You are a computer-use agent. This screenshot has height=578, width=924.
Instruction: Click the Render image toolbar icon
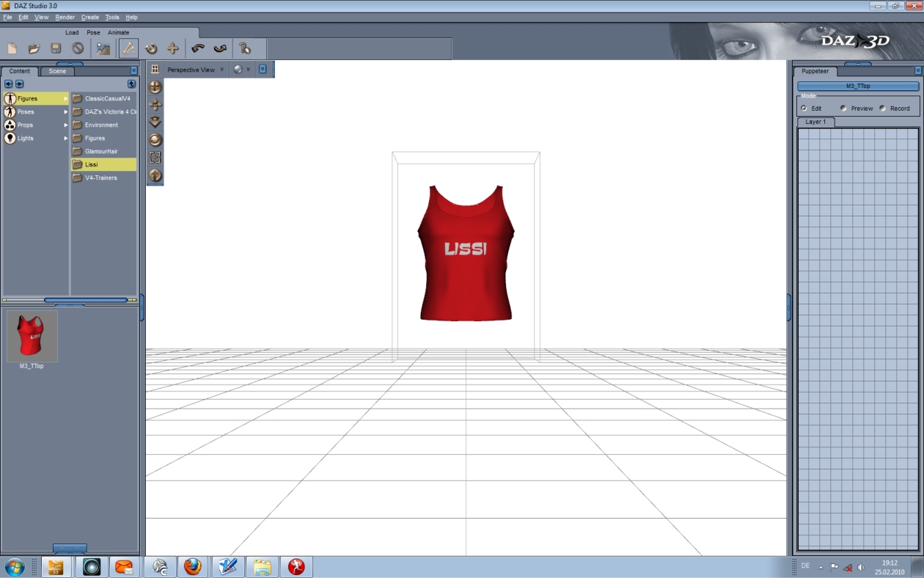point(103,48)
